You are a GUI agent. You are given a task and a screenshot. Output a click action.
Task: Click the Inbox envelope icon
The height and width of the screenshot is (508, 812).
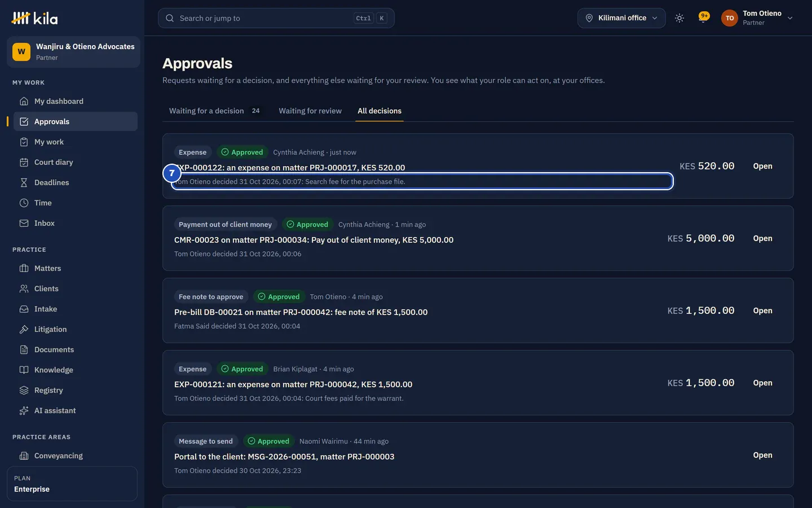(24, 223)
